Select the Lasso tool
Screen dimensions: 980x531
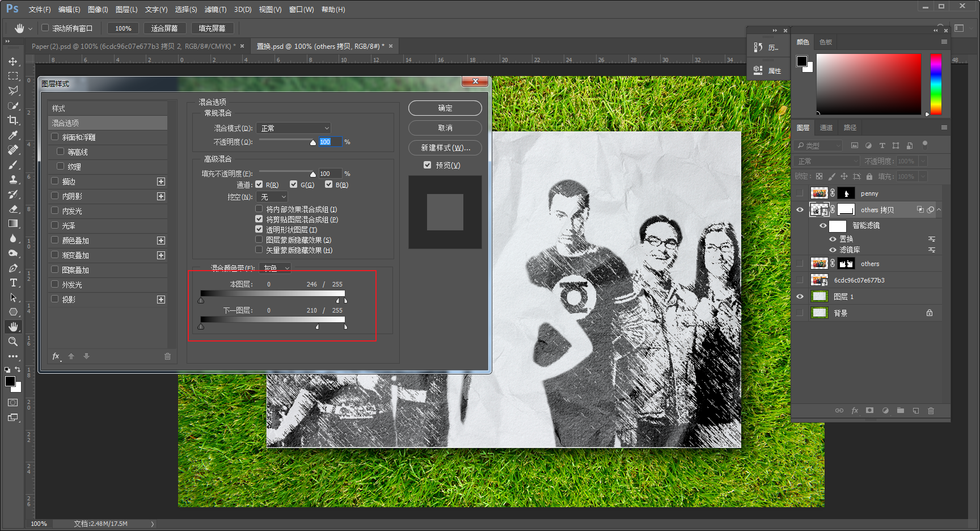pyautogui.click(x=13, y=91)
